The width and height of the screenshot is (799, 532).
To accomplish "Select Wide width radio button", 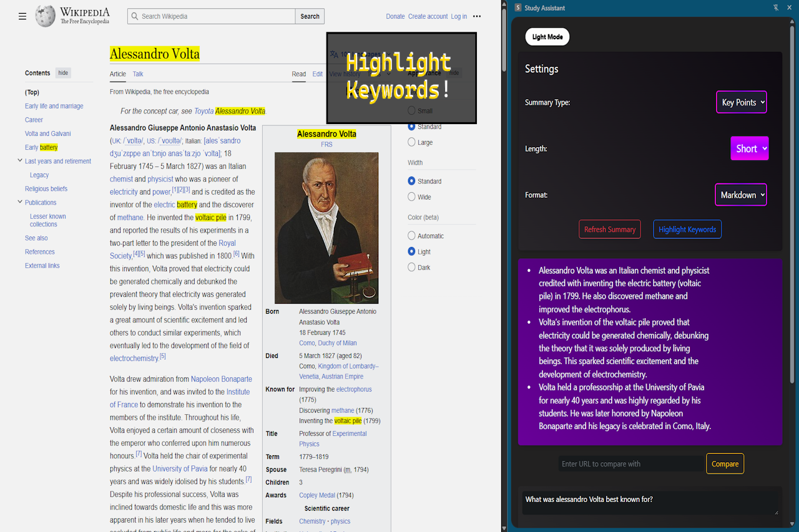I will 411,196.
